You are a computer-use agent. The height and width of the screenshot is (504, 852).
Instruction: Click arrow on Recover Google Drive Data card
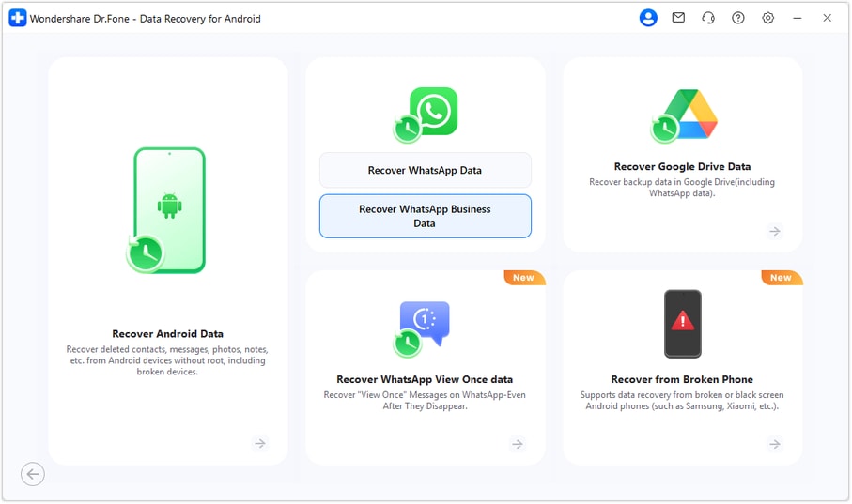click(x=775, y=232)
